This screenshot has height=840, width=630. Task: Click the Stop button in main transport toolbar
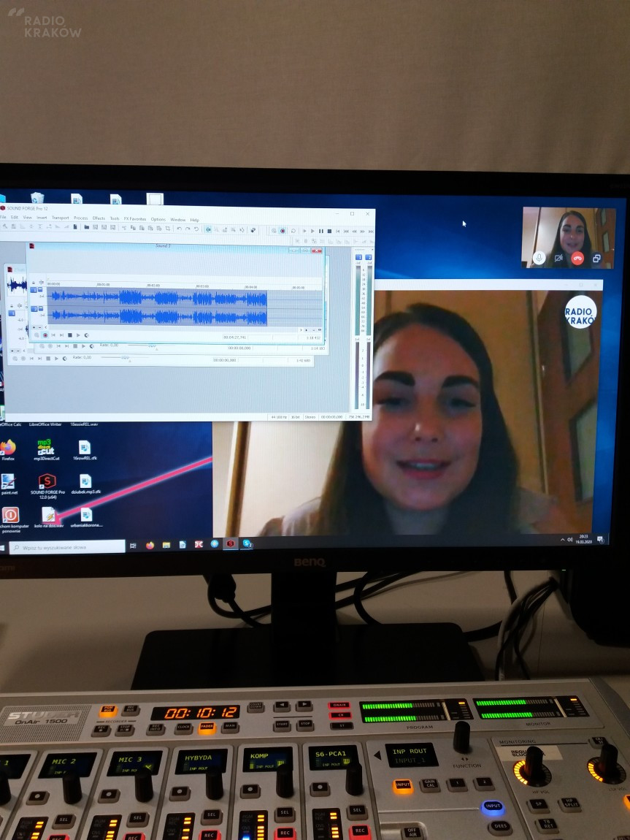329,231
